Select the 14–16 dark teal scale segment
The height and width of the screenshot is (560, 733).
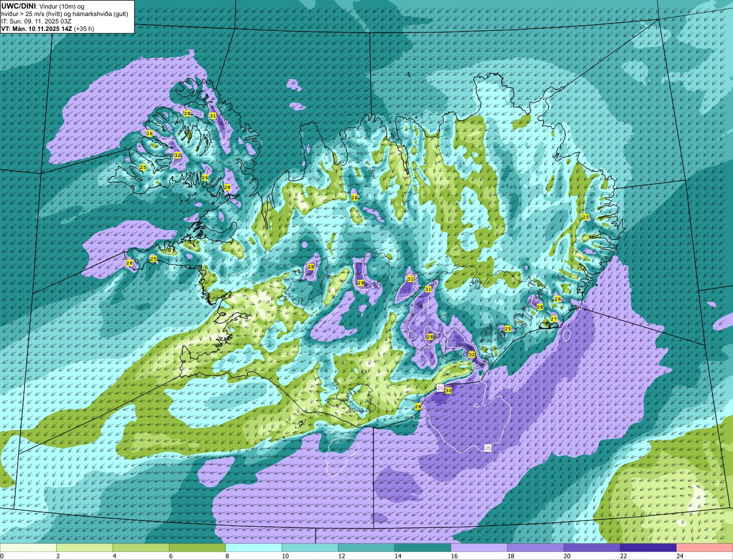pos(424,547)
